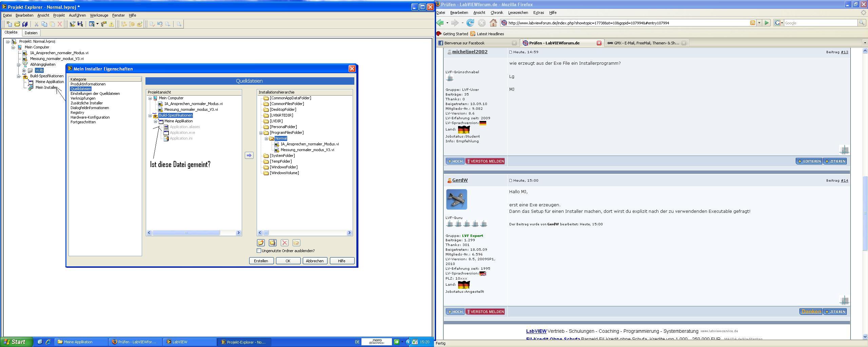Image resolution: width=868 pixels, height=347 pixels.
Task: Click the Danken button on GerdW's post
Action: click(x=811, y=312)
